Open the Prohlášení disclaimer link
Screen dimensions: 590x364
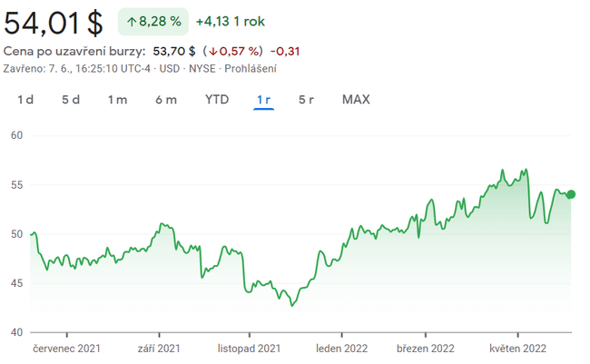pyautogui.click(x=251, y=68)
